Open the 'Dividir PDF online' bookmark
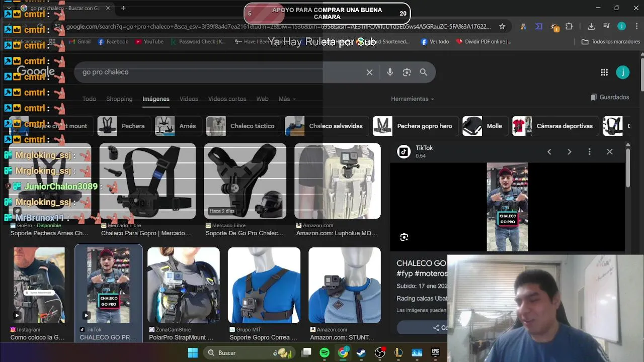The image size is (644, 362). tap(484, 42)
